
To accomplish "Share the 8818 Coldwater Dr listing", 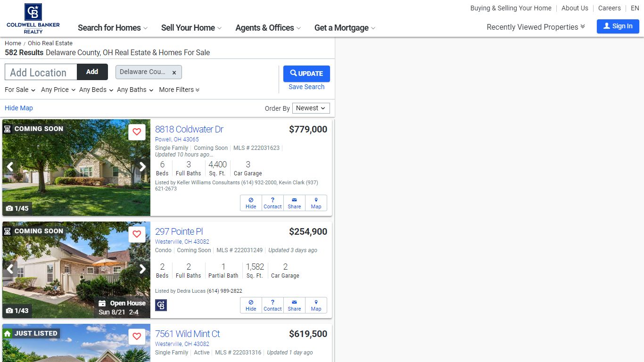I will [x=294, y=203].
